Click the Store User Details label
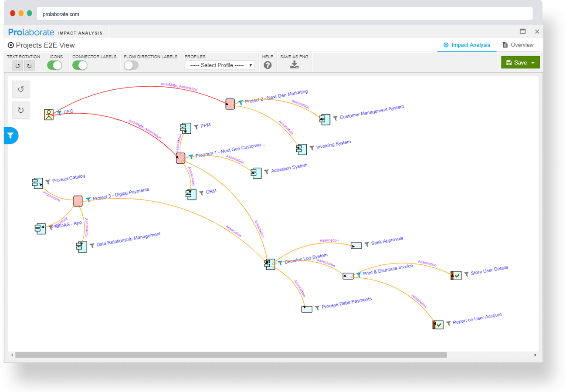Viewport: 566px width, 392px height. pos(489,271)
